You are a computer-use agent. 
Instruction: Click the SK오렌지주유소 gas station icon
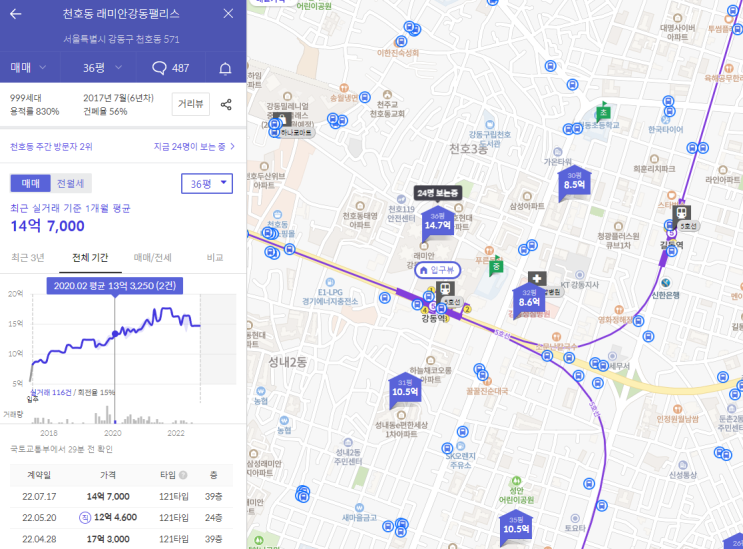tap(461, 446)
